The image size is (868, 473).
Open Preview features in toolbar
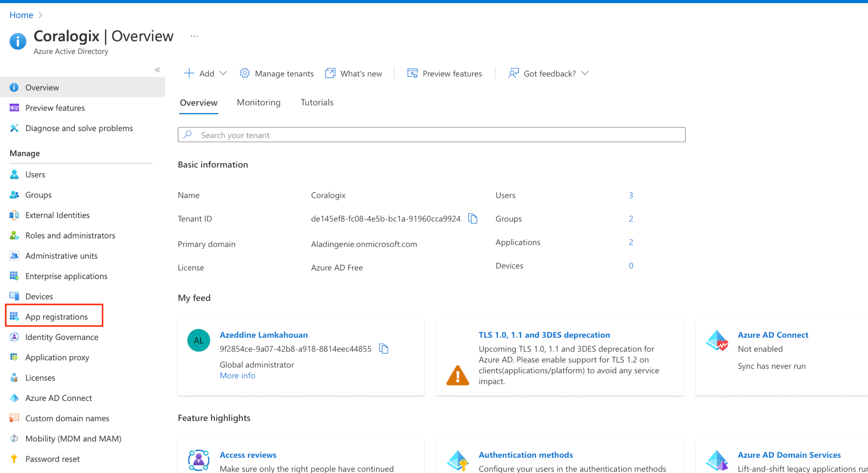click(x=445, y=73)
